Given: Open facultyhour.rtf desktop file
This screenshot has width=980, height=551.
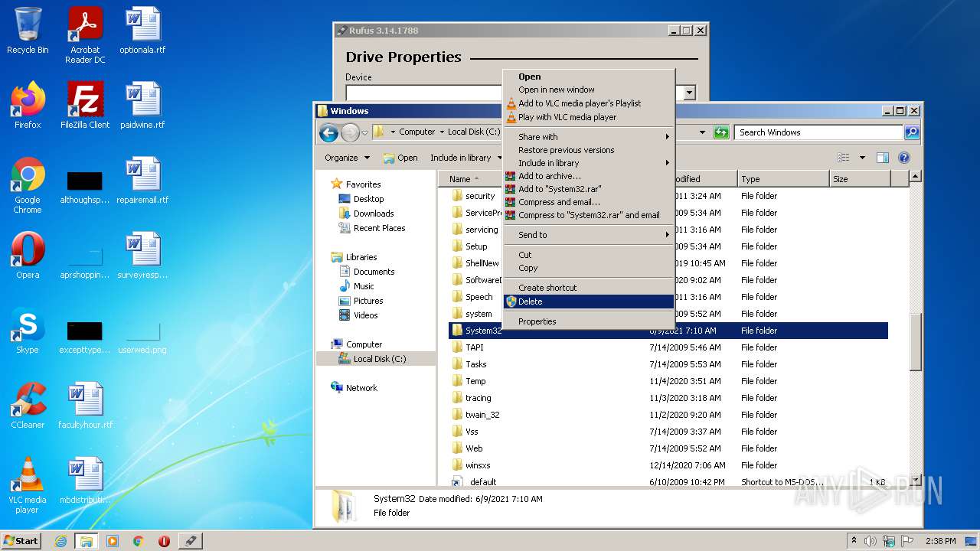Looking at the screenshot, I should tap(85, 406).
